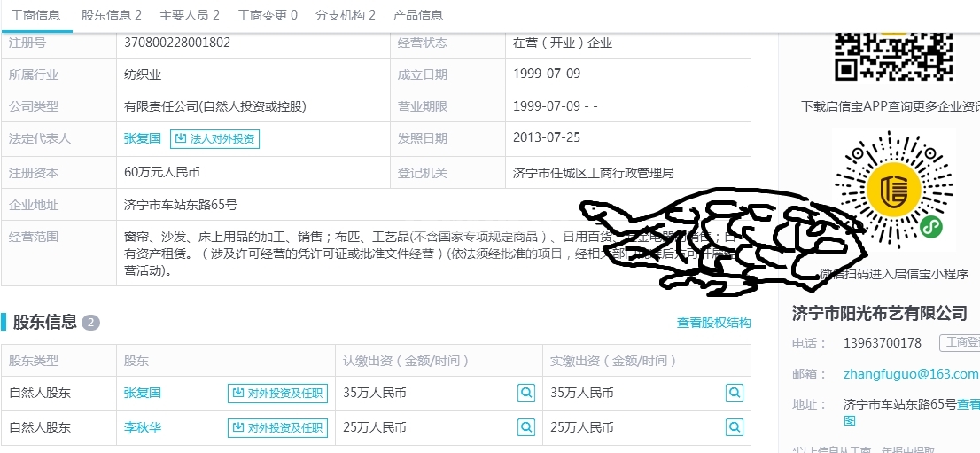Go to the 分支机构 tab

[345, 15]
